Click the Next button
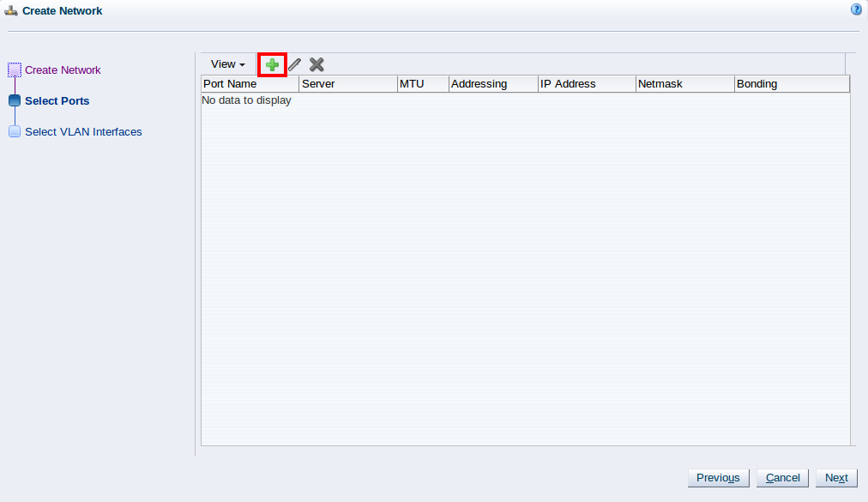This screenshot has width=868, height=502. pyautogui.click(x=836, y=478)
